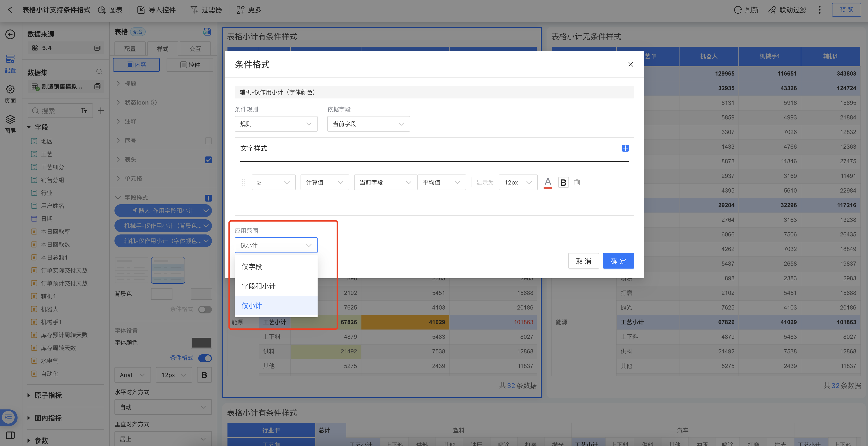Open the 平均值 dropdown
The height and width of the screenshot is (446, 868).
(x=441, y=182)
